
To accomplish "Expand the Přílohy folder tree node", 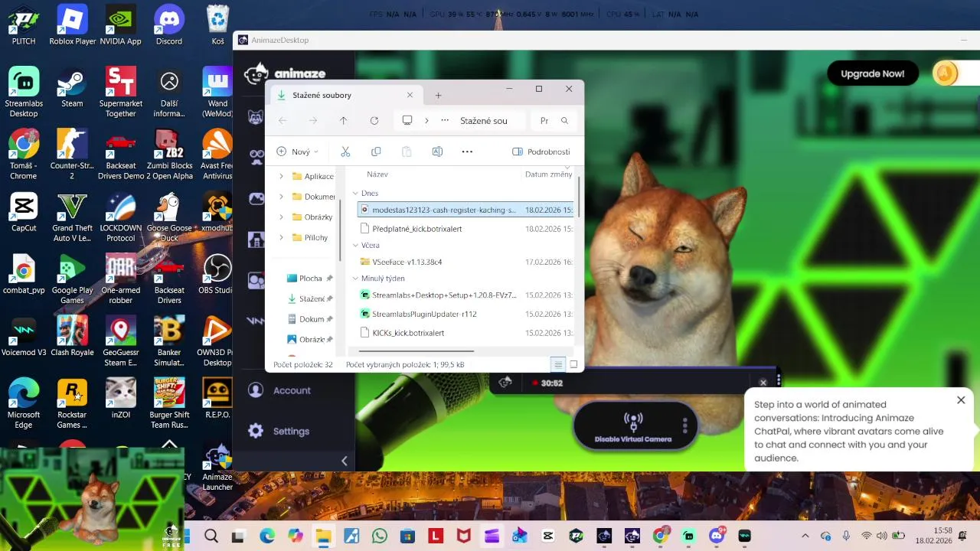I will (x=281, y=237).
